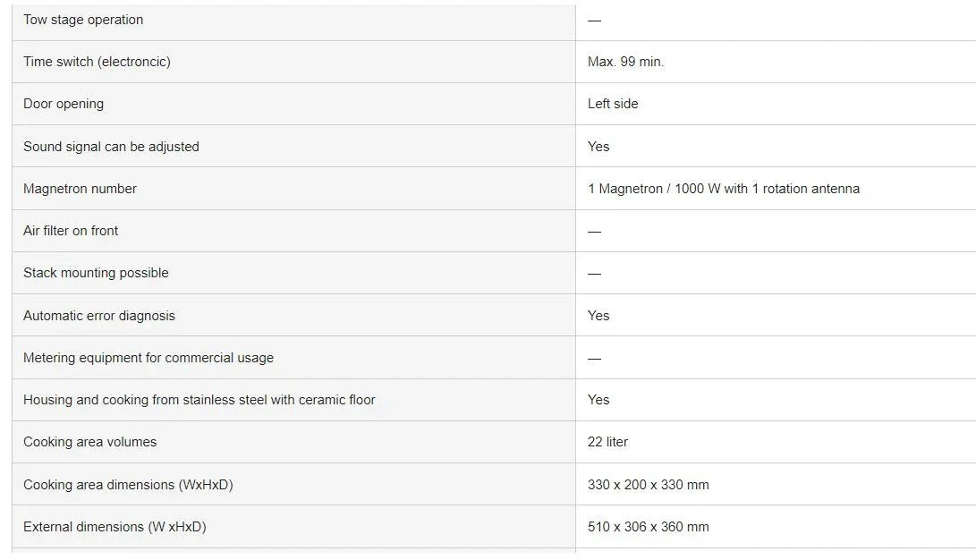
Task: Select the 'Time switch (electroncic)' label
Action: pyautogui.click(x=97, y=62)
